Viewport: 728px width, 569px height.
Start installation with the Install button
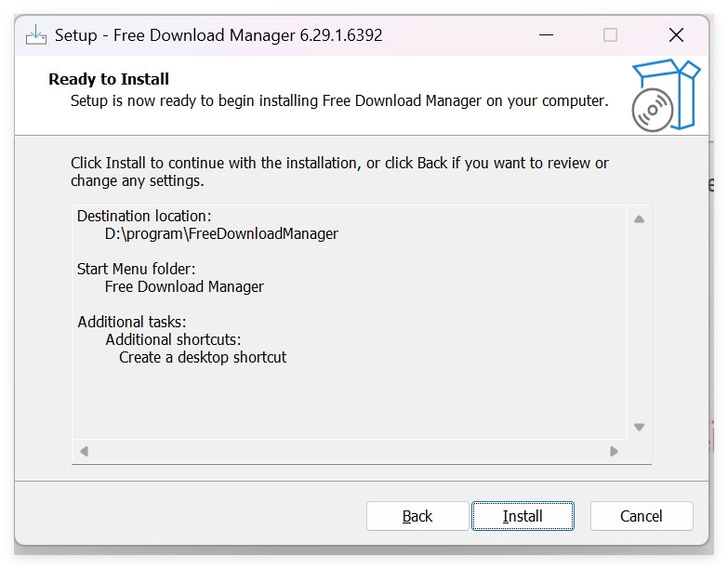coord(523,516)
